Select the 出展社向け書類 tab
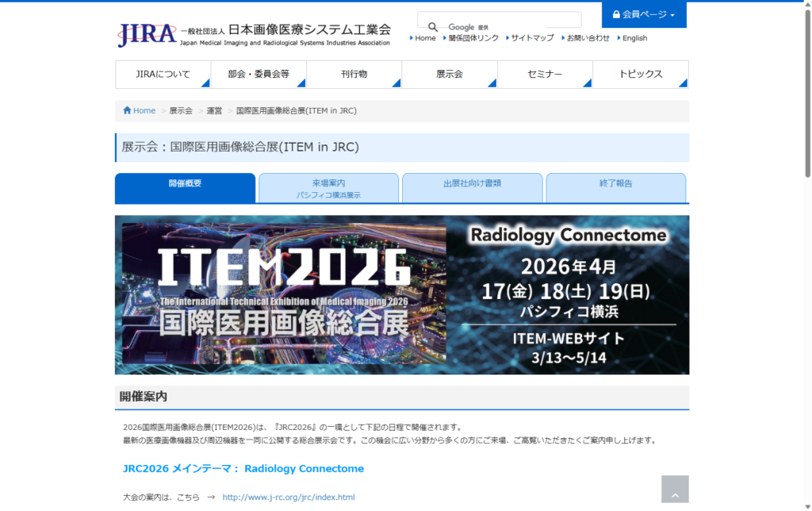Viewport: 812px width, 511px height. tap(472, 187)
